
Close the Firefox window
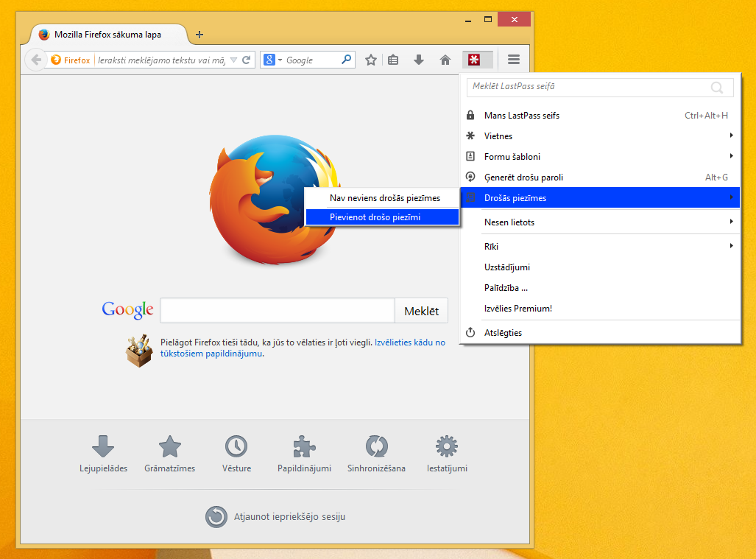pyautogui.click(x=515, y=20)
